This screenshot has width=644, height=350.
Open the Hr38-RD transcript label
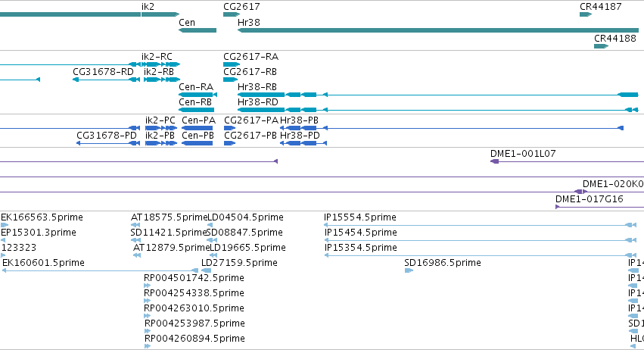click(258, 102)
